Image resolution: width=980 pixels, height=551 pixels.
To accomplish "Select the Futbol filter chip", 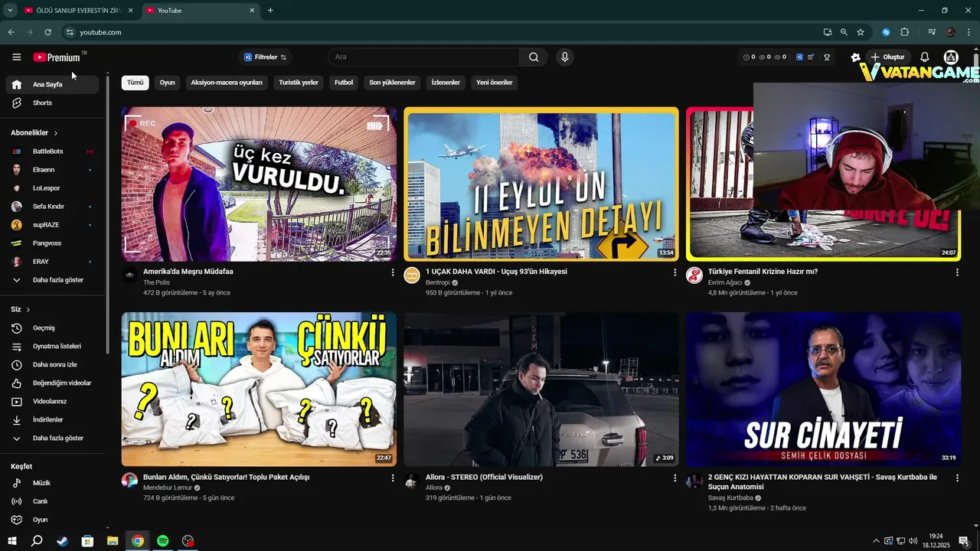I will tap(344, 83).
